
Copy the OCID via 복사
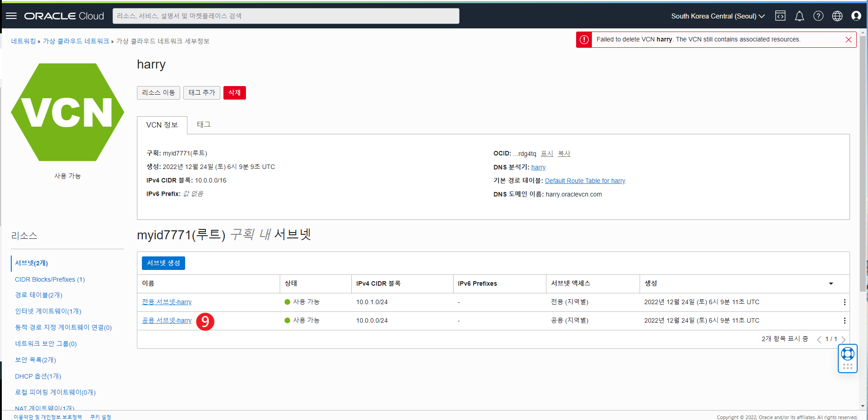coord(564,154)
